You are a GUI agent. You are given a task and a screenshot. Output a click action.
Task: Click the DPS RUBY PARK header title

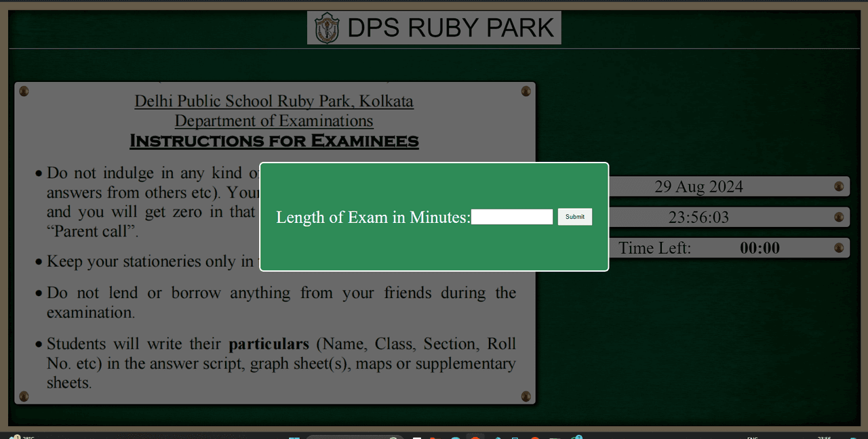click(451, 28)
